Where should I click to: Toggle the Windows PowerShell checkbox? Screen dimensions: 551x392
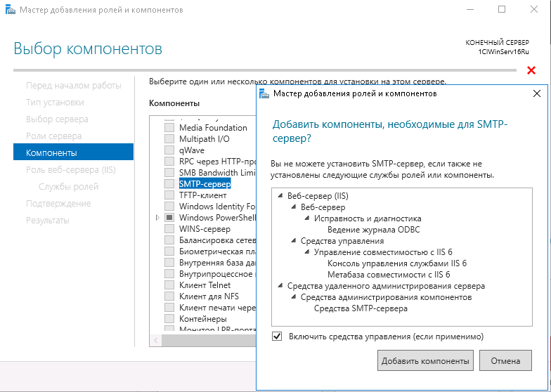[x=169, y=218]
